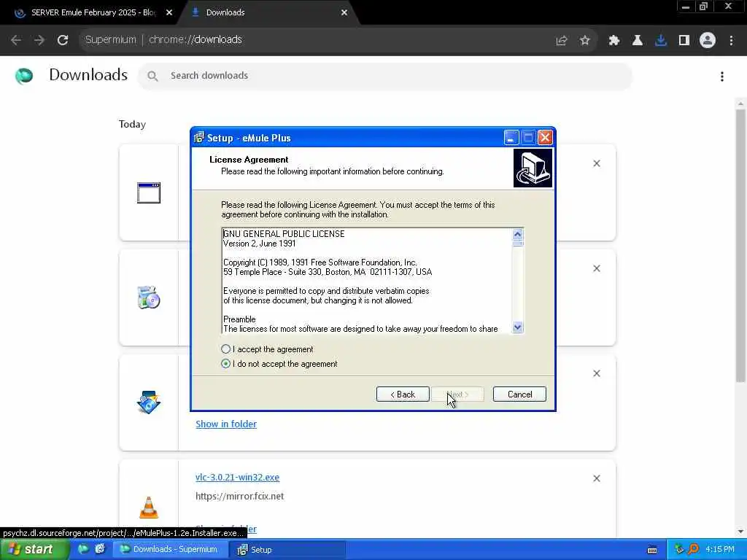
Task: Open vlc-3.0.21-win32.exe download link
Action: click(x=237, y=477)
